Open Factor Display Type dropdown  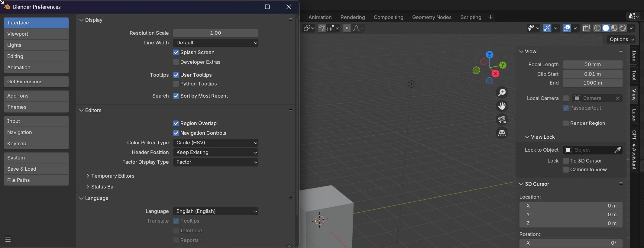215,162
